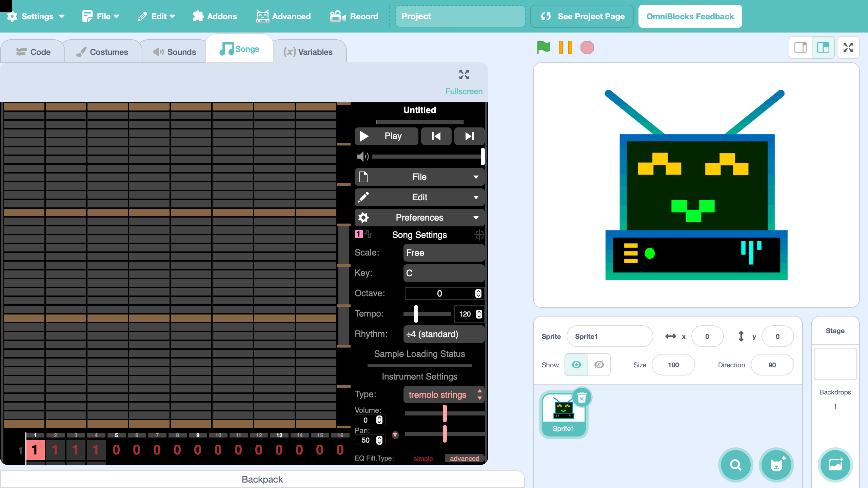The width and height of the screenshot is (868, 488).
Task: Jump to previous bar in song
Action: tap(436, 136)
